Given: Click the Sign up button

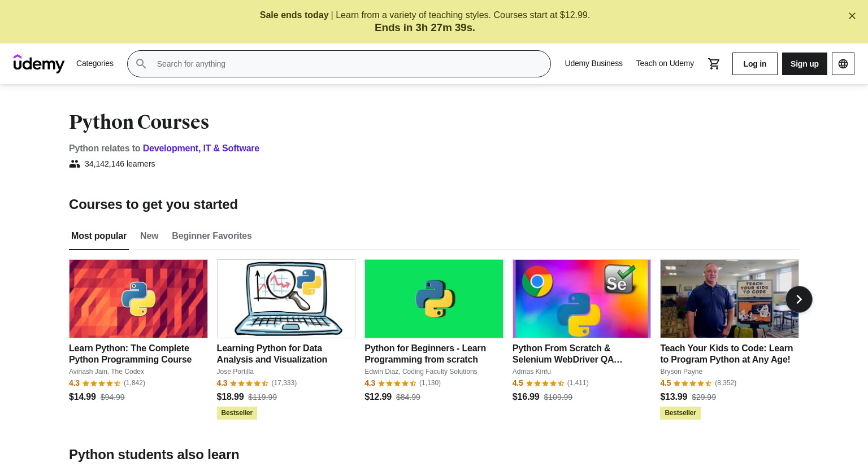Looking at the screenshot, I should (x=804, y=64).
